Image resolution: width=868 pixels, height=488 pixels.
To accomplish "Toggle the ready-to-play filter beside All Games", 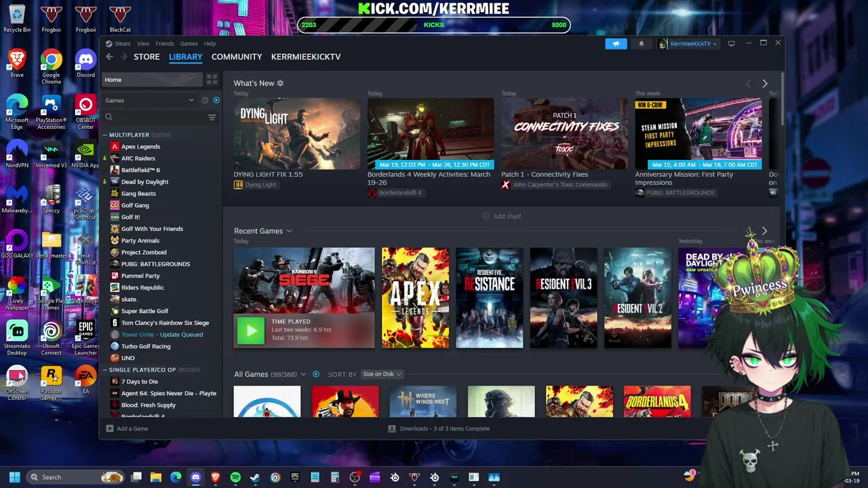I will tap(316, 374).
